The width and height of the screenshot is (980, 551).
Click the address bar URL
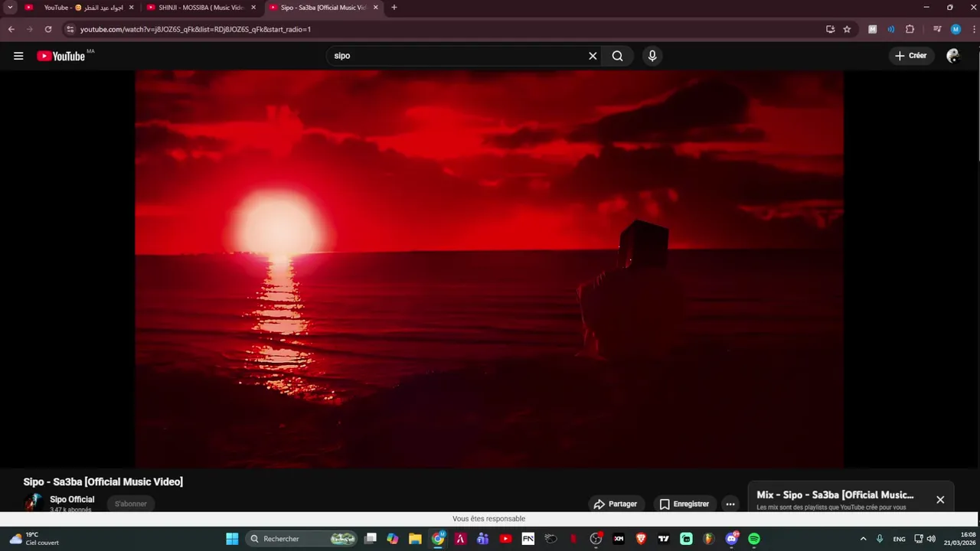coord(195,29)
